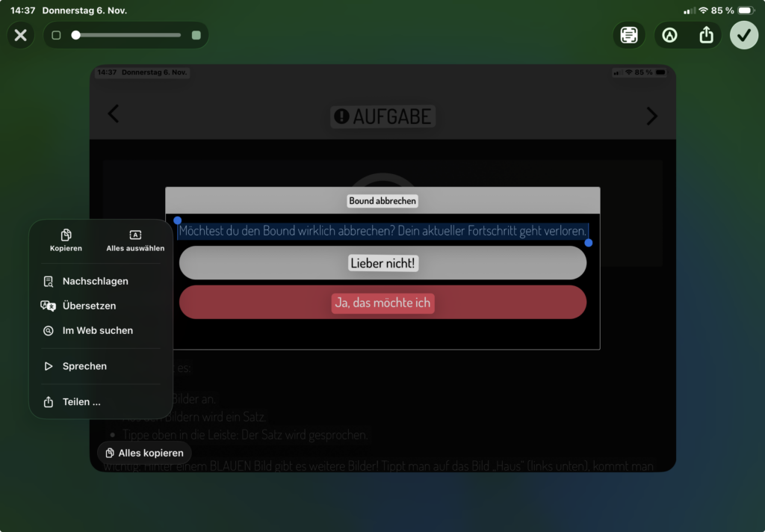
Task: Click the right chevron beside AUFGABE
Action: (651, 116)
